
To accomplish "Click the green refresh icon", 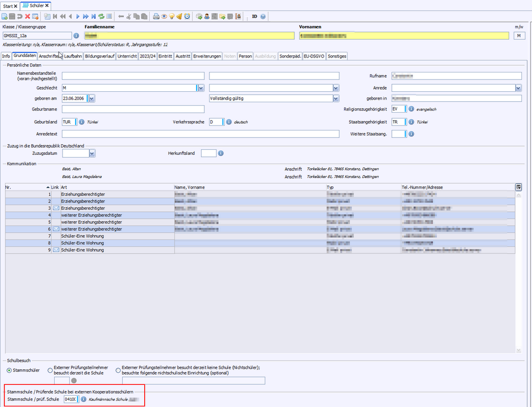I will click(x=101, y=16).
